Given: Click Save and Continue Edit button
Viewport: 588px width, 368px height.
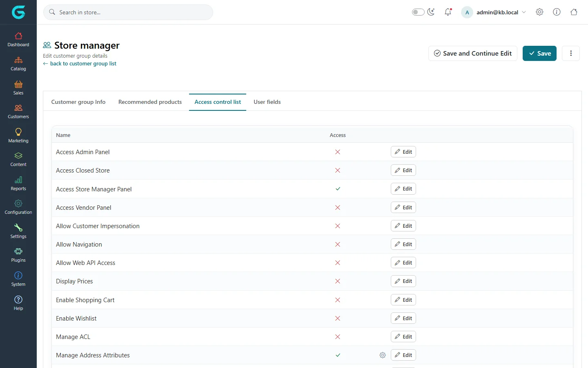Looking at the screenshot, I should 473,53.
